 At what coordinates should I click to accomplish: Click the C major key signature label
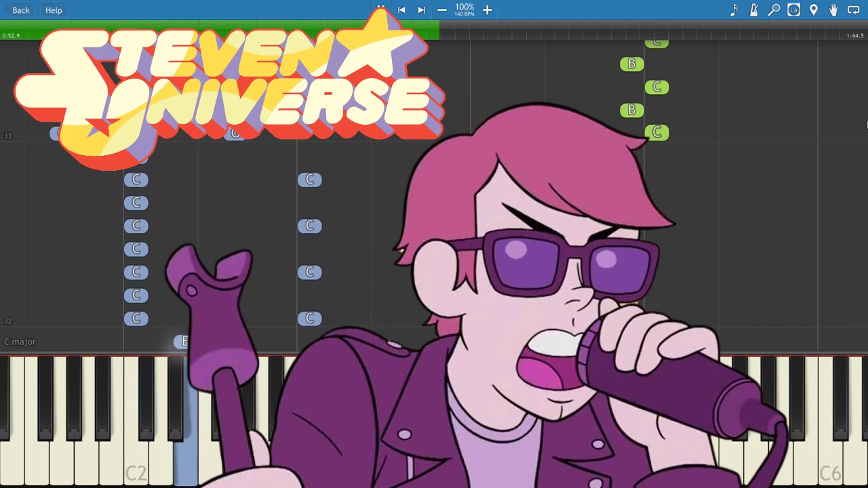click(x=20, y=342)
